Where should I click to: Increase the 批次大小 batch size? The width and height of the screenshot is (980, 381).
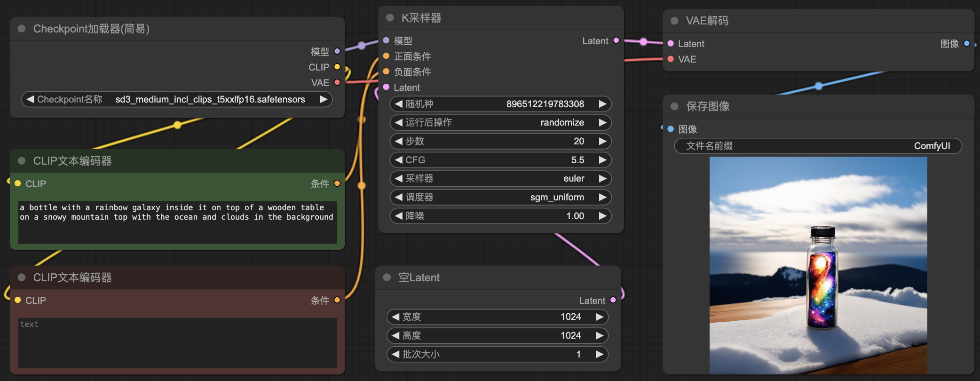[600, 354]
